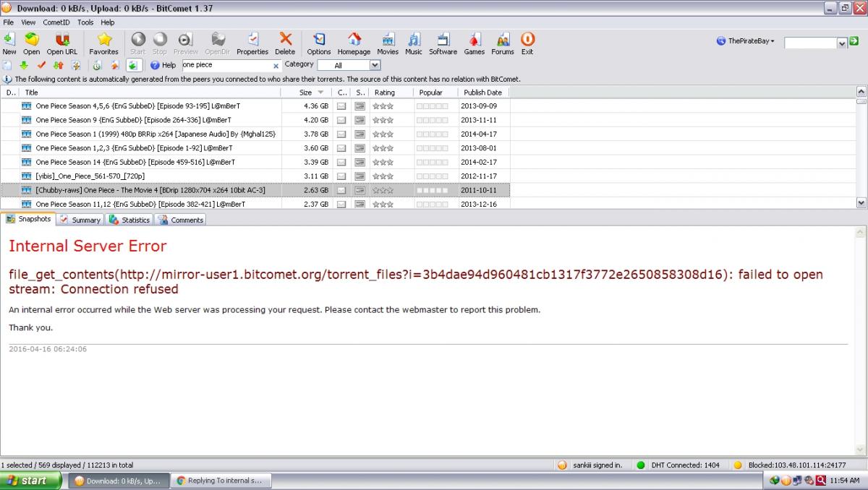Open the Tools menu
868x490 pixels.
85,22
